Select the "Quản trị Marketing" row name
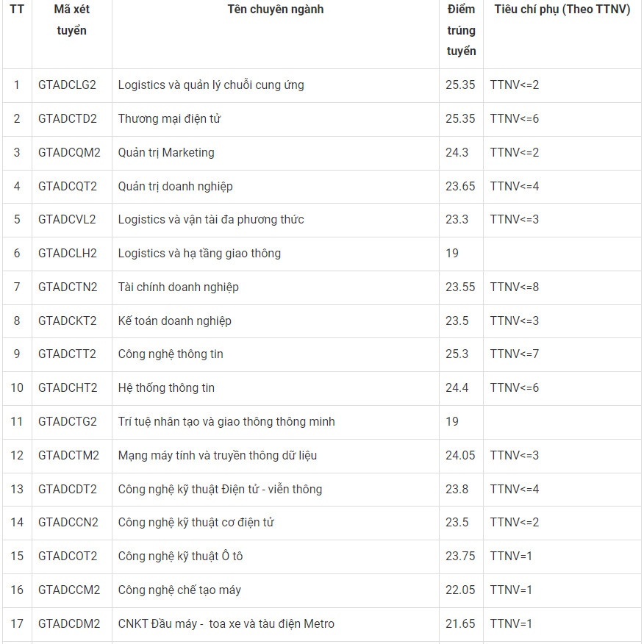The height and width of the screenshot is (644, 644). coord(166,153)
